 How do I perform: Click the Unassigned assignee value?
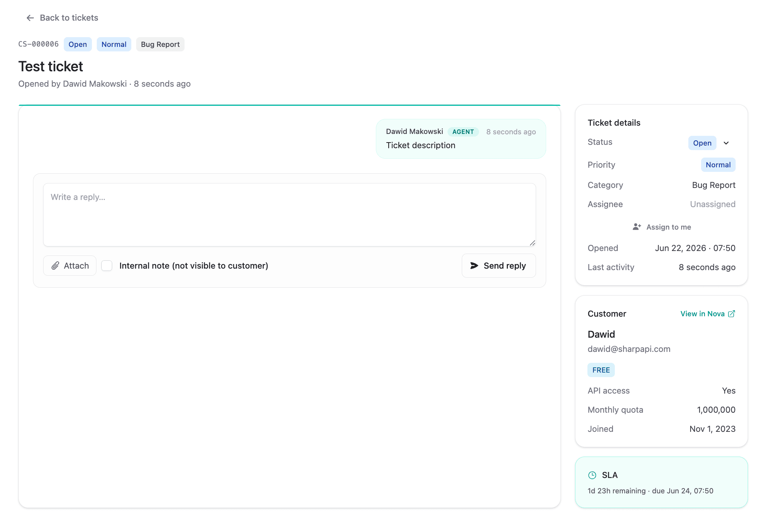pyautogui.click(x=713, y=204)
